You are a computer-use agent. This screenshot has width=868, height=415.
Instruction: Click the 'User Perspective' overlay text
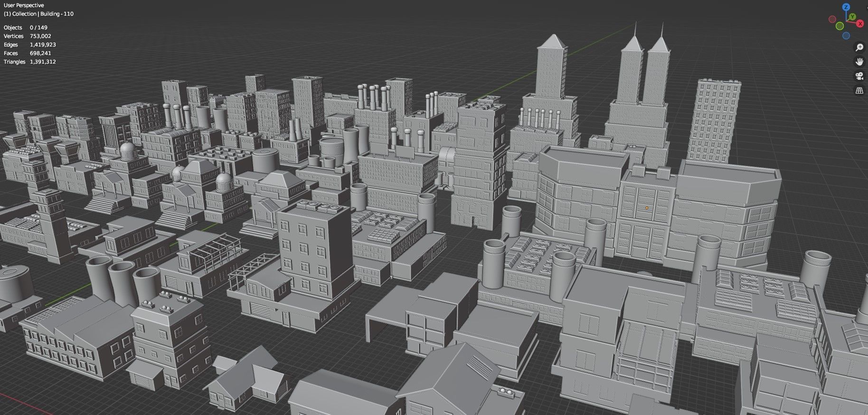pos(24,5)
